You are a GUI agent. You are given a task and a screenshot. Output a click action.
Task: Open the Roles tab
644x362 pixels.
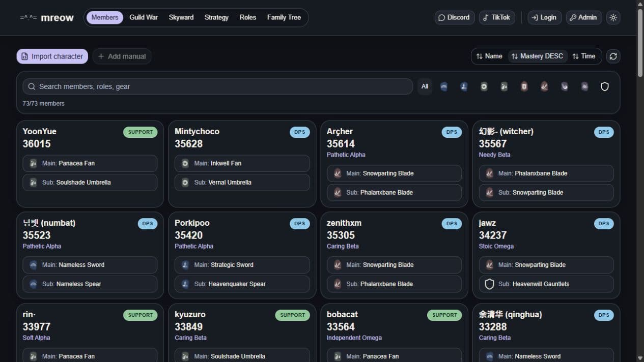[x=248, y=18]
